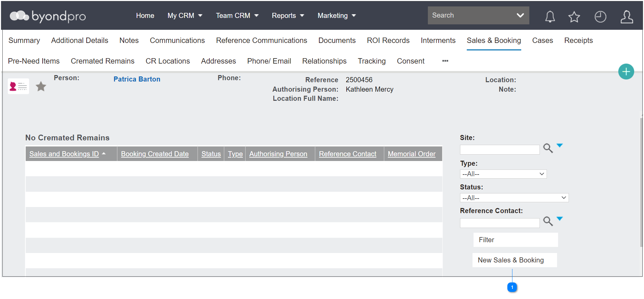Open the Consent tab

(x=411, y=61)
